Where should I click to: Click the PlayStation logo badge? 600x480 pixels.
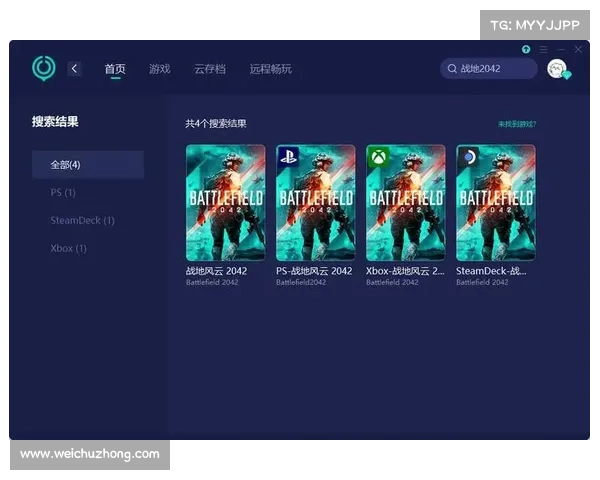[288, 157]
